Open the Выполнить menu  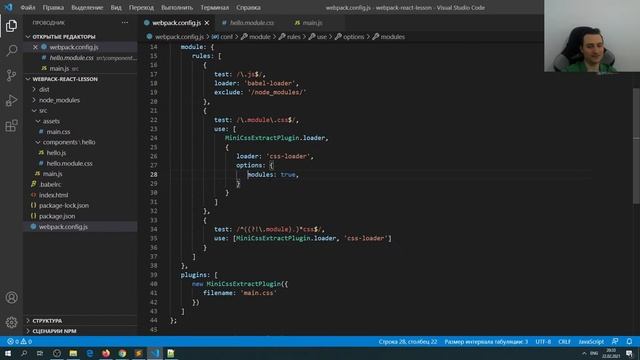177,7
